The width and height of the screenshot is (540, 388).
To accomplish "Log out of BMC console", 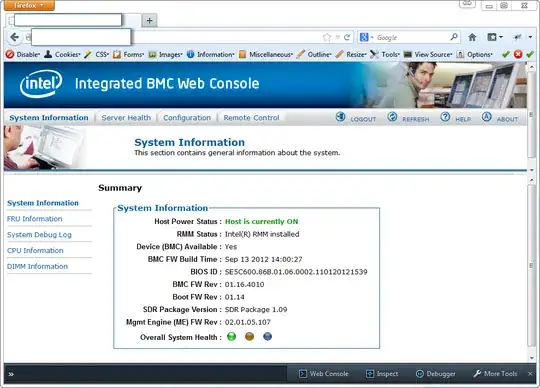I will click(x=355, y=118).
